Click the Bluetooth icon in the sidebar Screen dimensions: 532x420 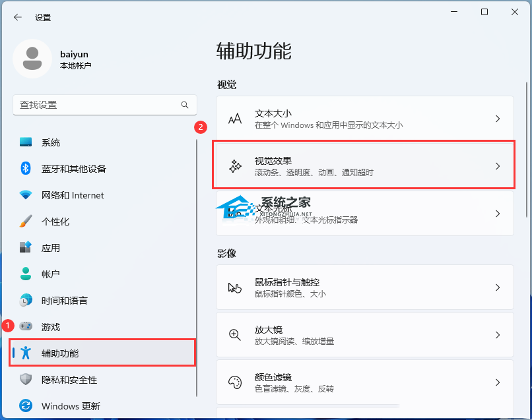pyautogui.click(x=26, y=169)
